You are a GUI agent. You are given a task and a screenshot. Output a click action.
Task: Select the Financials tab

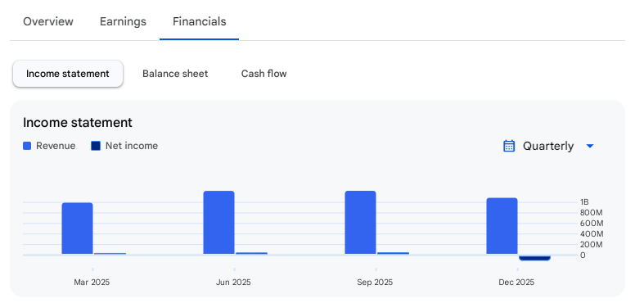coord(199,21)
